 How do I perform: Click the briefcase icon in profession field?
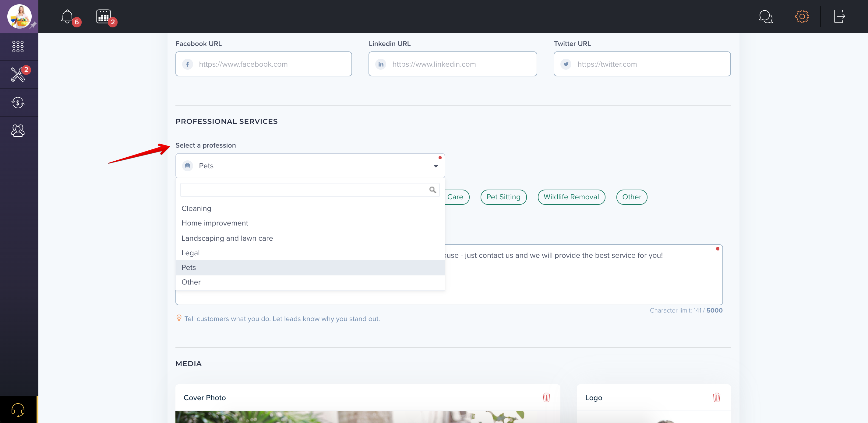tap(187, 166)
